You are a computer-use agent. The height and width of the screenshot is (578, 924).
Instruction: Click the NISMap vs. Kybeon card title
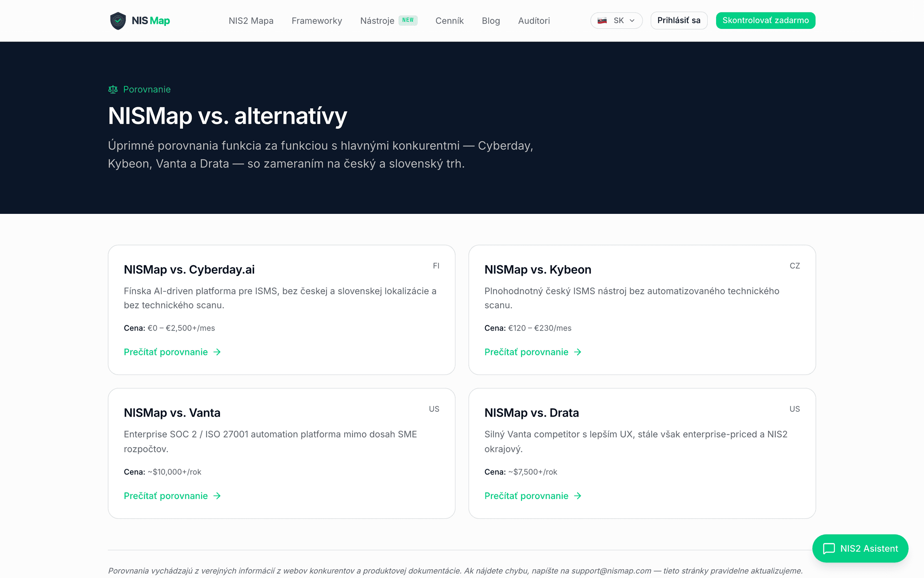pyautogui.click(x=538, y=270)
